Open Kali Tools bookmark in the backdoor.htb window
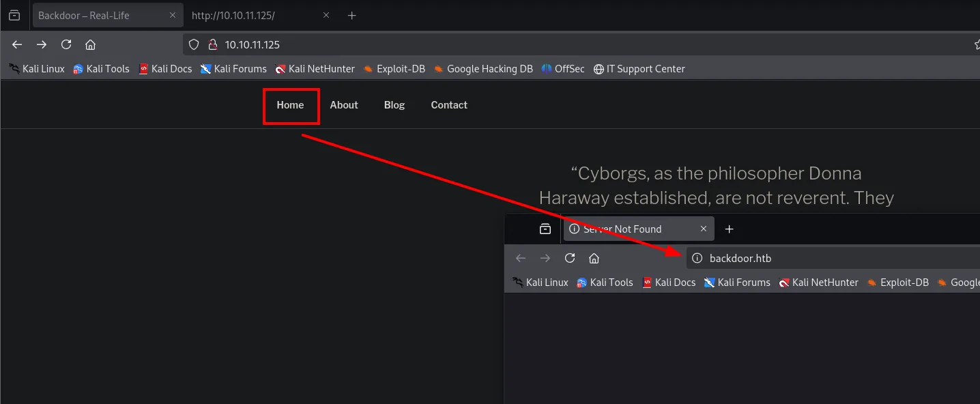 point(605,283)
